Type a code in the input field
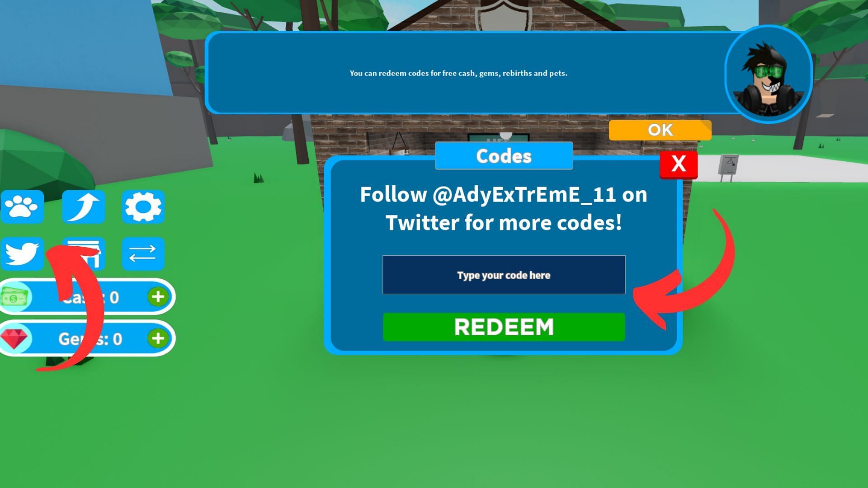 [x=504, y=275]
